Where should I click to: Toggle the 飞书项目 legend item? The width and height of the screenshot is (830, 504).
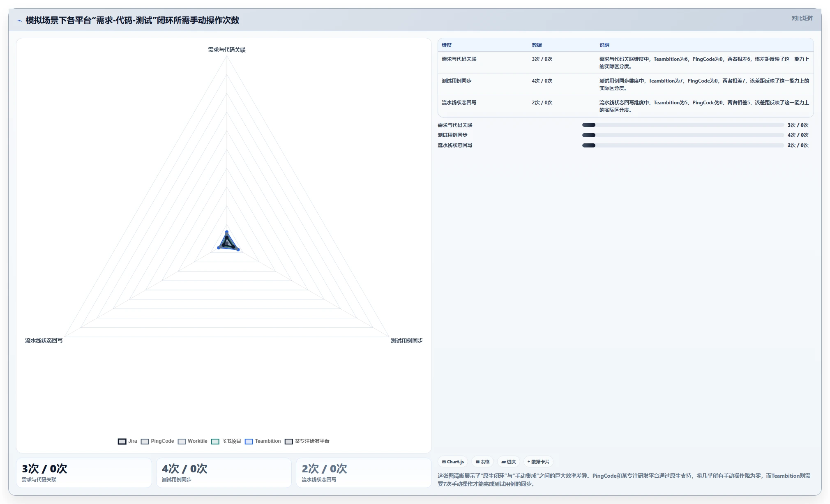click(x=226, y=441)
